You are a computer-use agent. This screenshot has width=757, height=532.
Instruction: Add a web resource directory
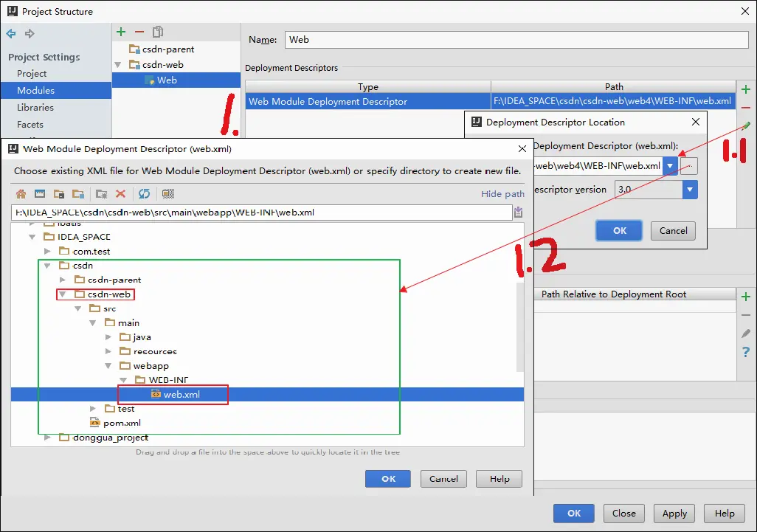point(746,297)
